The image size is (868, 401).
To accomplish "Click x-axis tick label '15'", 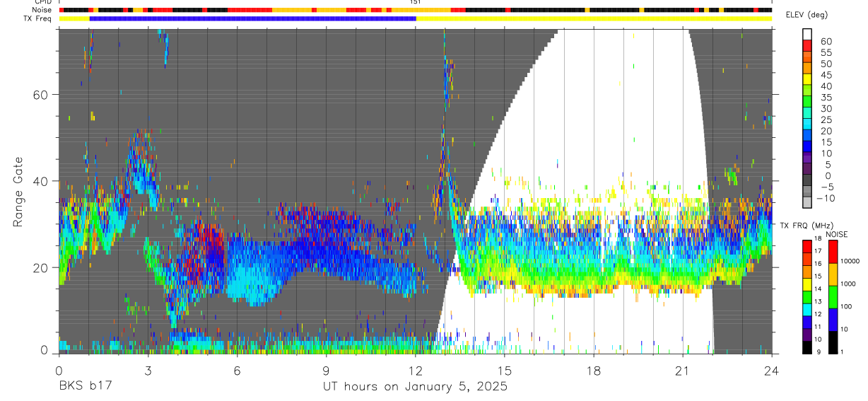I will (504, 371).
